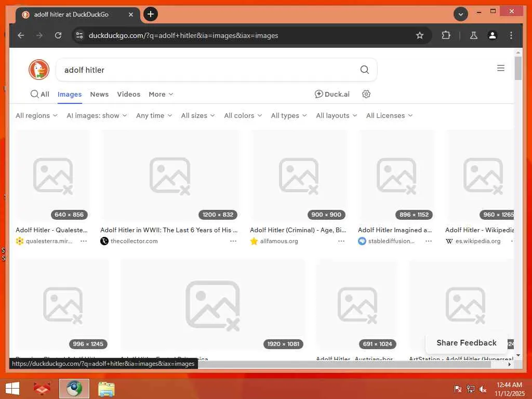Image resolution: width=532 pixels, height=399 pixels.
Task: Open the All colors filter
Action: [x=243, y=115]
